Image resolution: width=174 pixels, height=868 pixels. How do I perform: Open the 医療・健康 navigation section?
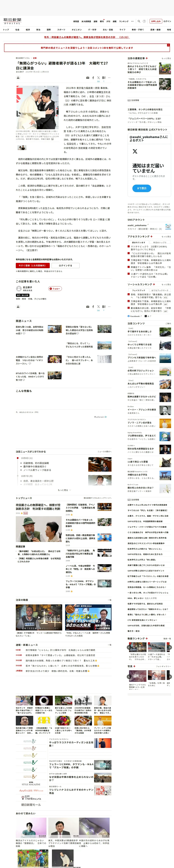coord(155,30)
